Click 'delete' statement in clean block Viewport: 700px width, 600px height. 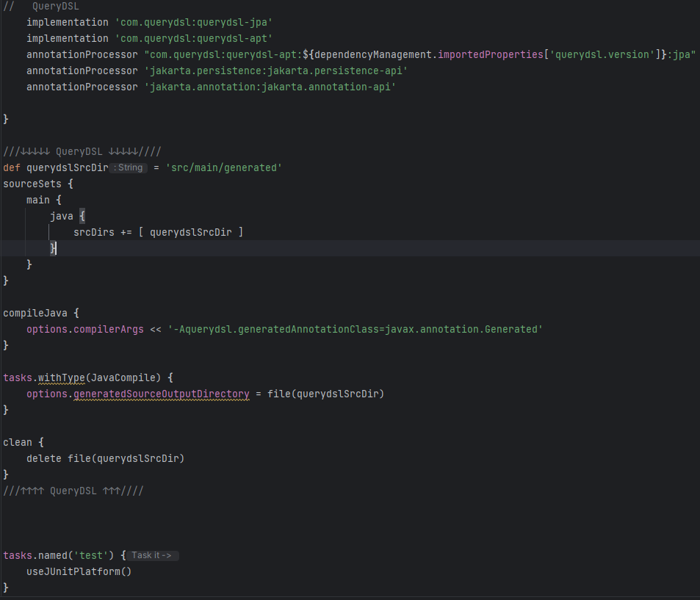click(44, 458)
